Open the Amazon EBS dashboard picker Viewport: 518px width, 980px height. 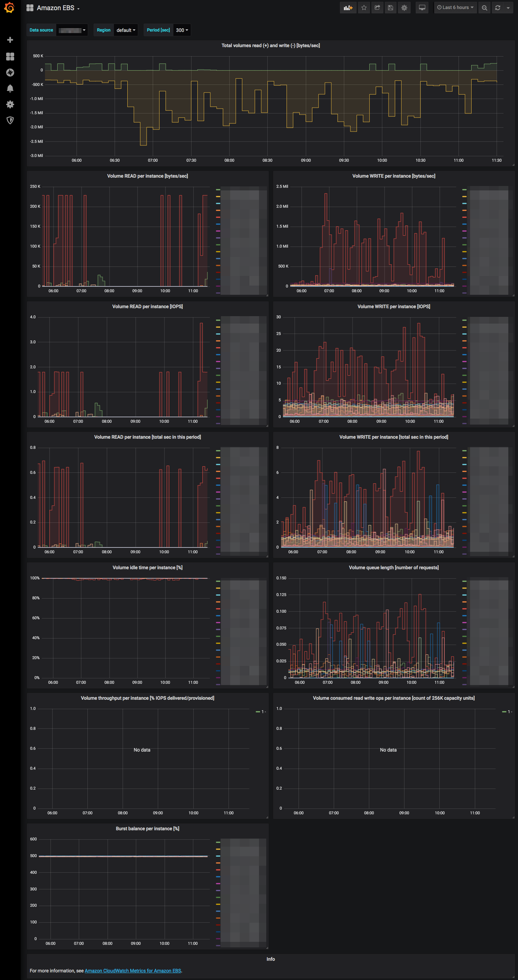pyautogui.click(x=53, y=8)
